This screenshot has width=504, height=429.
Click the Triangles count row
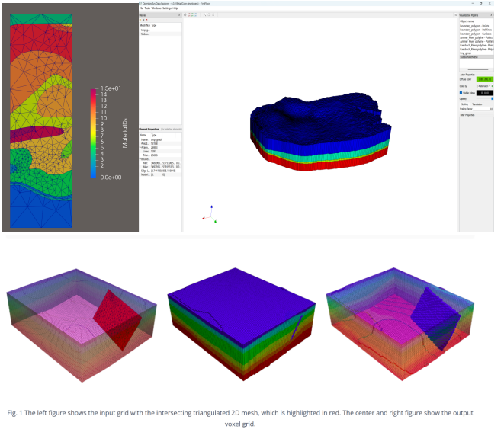pos(160,155)
